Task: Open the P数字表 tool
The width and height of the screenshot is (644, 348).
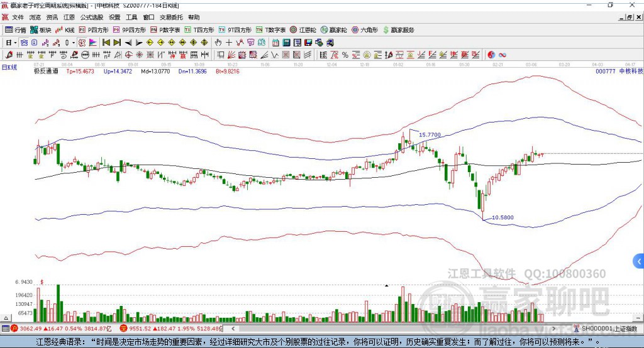Action: [165, 30]
